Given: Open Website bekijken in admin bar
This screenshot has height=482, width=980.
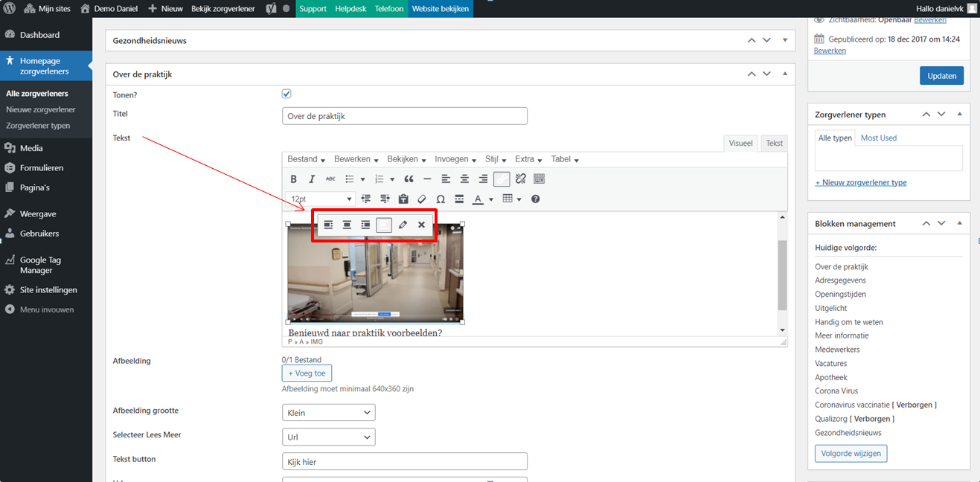Looking at the screenshot, I should tap(441, 9).
